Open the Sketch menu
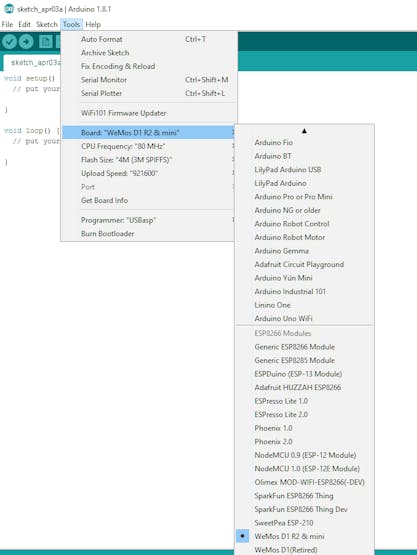The width and height of the screenshot is (417, 555). 47,24
